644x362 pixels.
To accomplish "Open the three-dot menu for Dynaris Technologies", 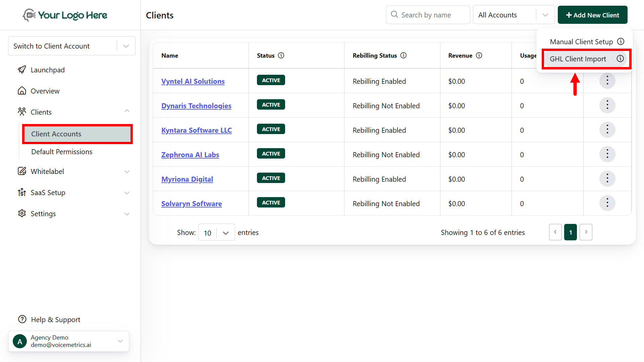I will pos(607,106).
